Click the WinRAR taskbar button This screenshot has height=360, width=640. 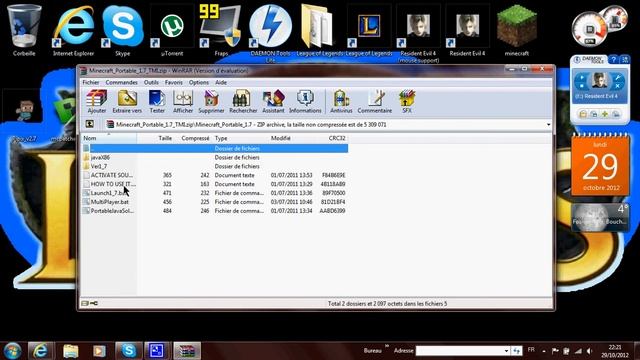tap(187, 351)
